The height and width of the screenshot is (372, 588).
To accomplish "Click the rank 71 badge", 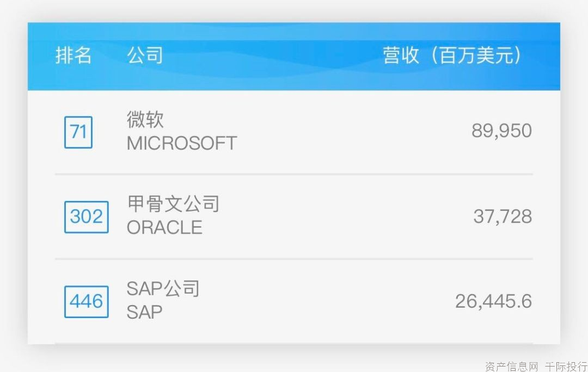I will (78, 132).
